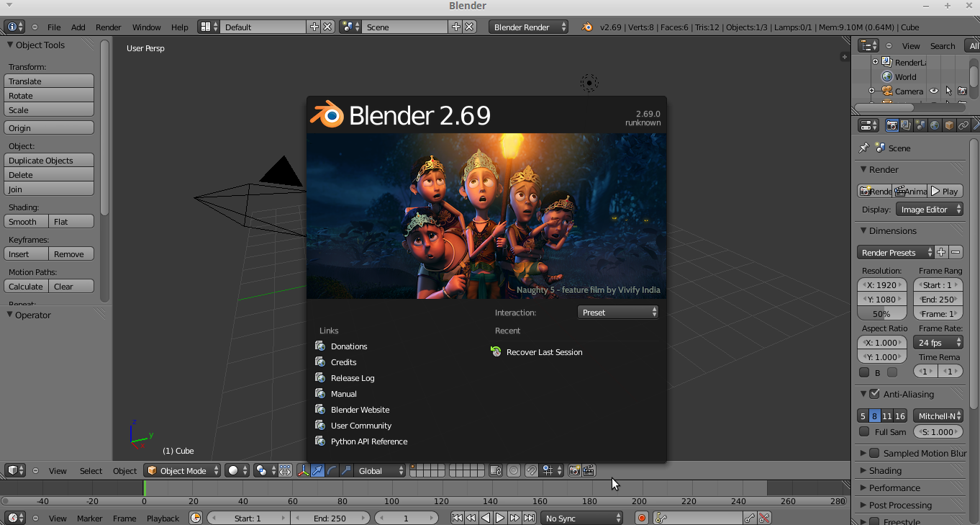Open the Window menu
980x525 pixels.
pos(147,27)
